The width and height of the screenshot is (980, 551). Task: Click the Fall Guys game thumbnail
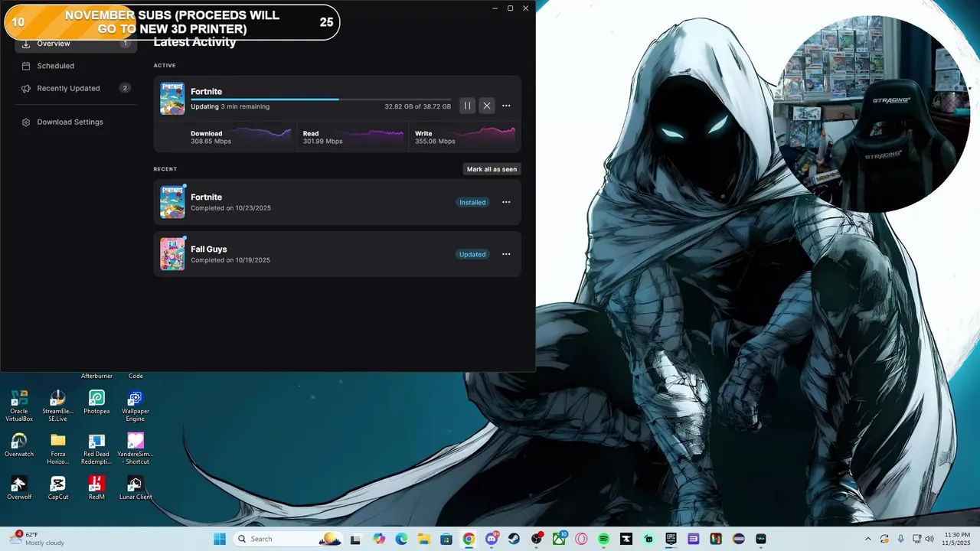coord(172,254)
